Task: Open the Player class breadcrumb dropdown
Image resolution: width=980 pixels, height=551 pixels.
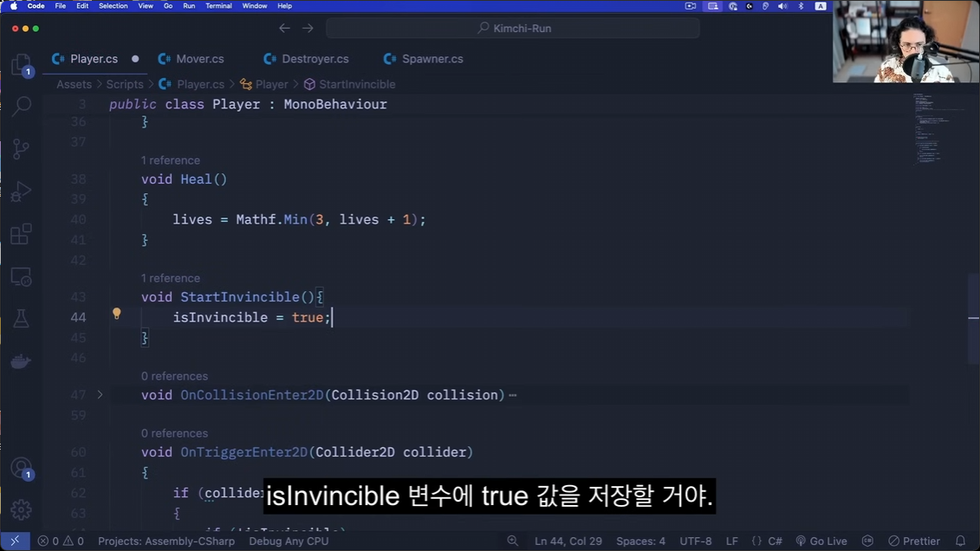Action: coord(264,84)
